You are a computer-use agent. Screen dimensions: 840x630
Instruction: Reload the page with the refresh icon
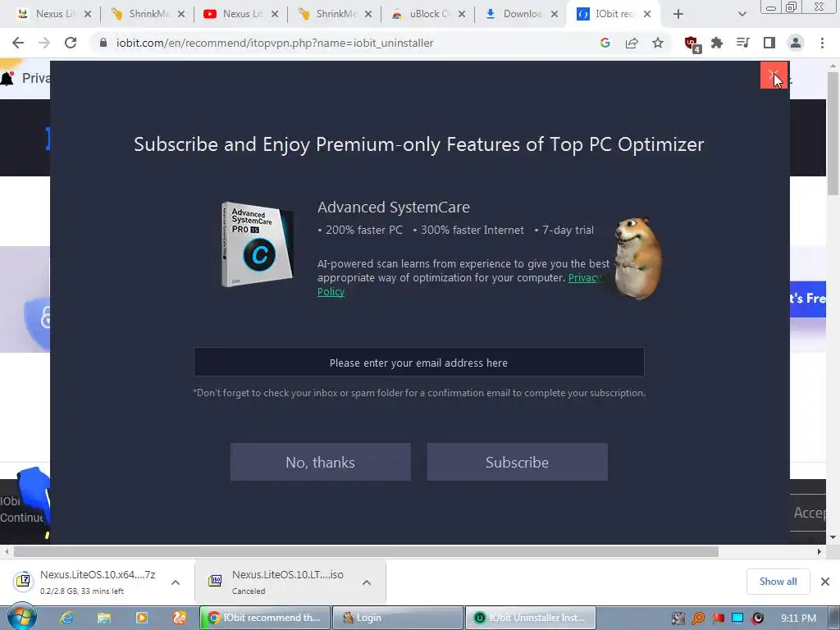[71, 43]
